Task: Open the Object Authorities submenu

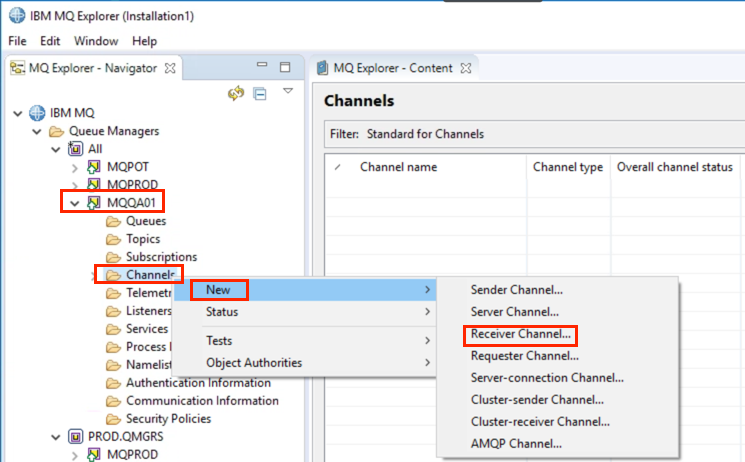Action: pos(305,363)
